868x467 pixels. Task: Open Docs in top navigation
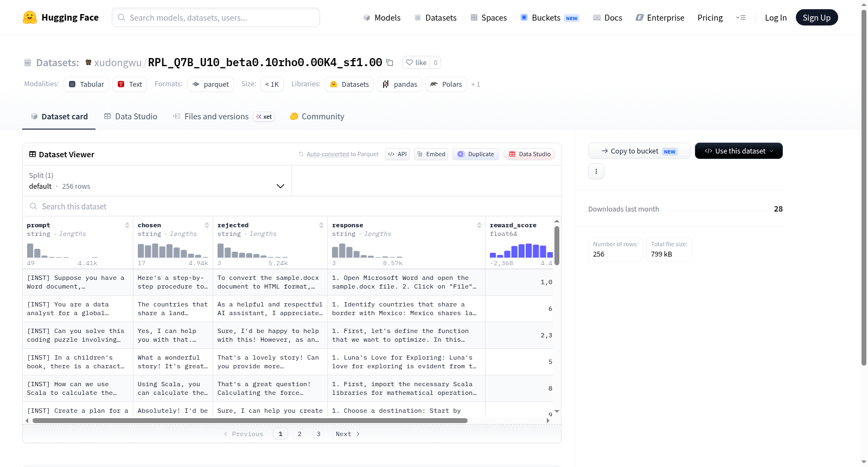pyautogui.click(x=608, y=17)
